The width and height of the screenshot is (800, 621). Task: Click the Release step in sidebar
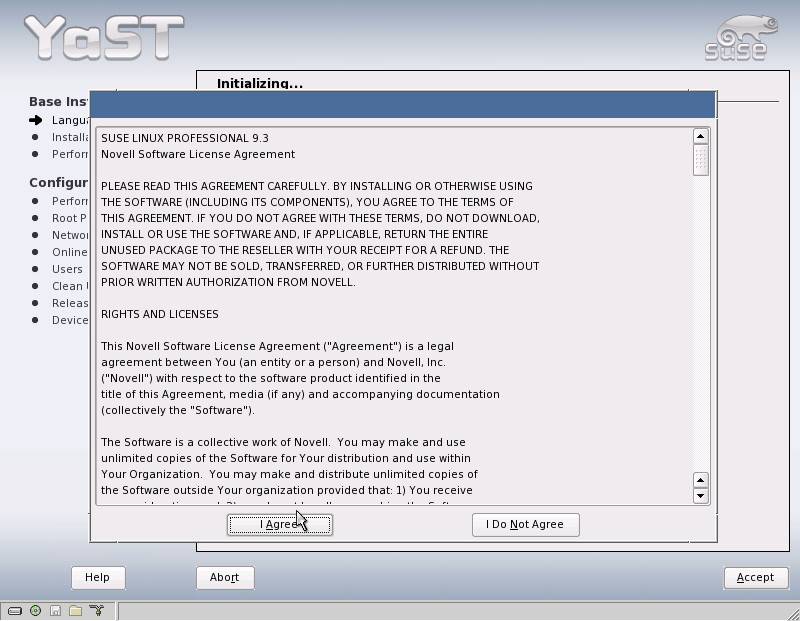point(70,303)
